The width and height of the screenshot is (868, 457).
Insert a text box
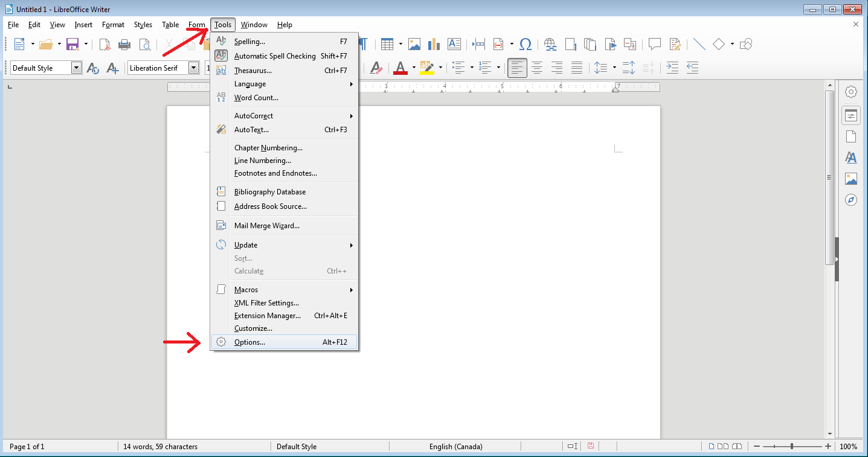(454, 44)
